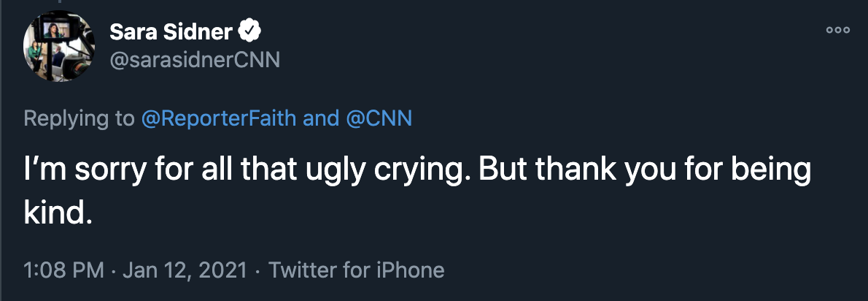Screen dimensions: 868x301
Task: Click the word 'being' in the tweet
Action: [x=770, y=171]
